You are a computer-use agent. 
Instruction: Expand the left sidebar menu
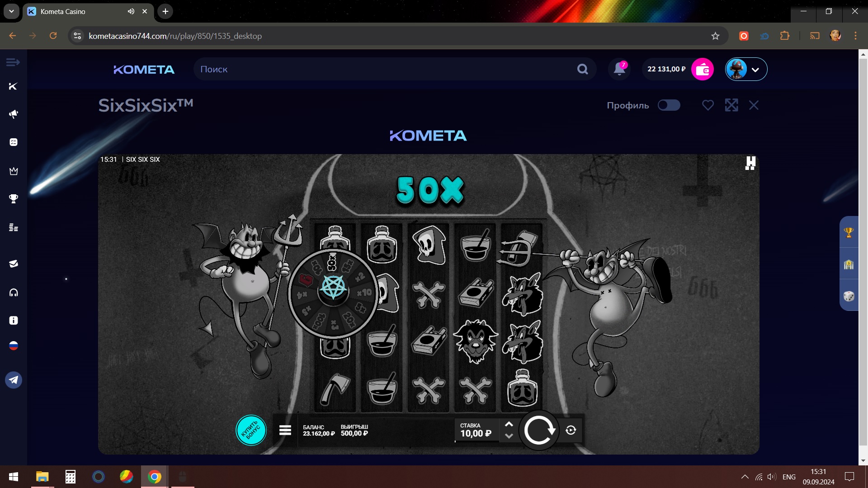pyautogui.click(x=13, y=62)
